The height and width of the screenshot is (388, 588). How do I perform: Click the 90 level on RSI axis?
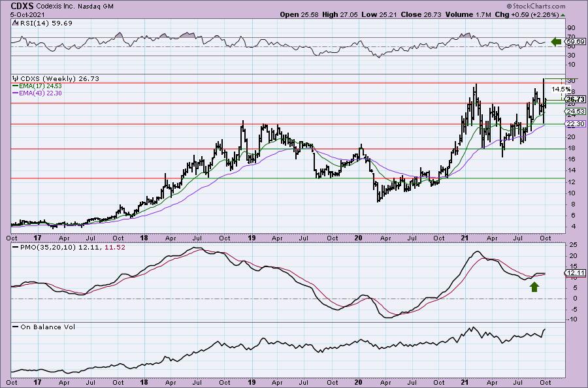[572, 28]
